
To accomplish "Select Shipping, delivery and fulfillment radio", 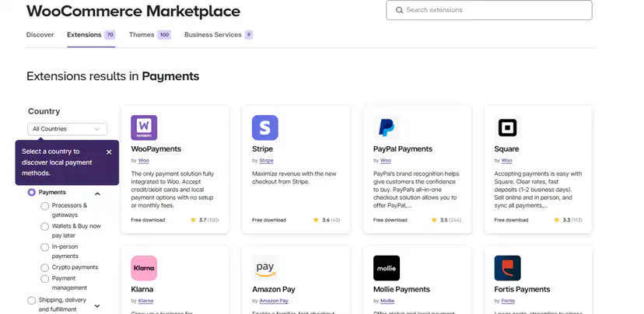I will [32, 301].
